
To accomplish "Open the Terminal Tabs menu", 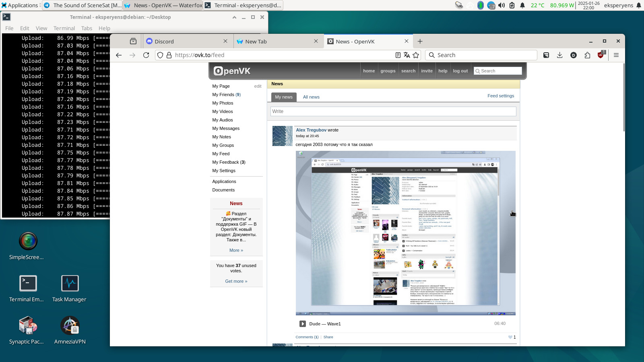I will click(x=87, y=28).
